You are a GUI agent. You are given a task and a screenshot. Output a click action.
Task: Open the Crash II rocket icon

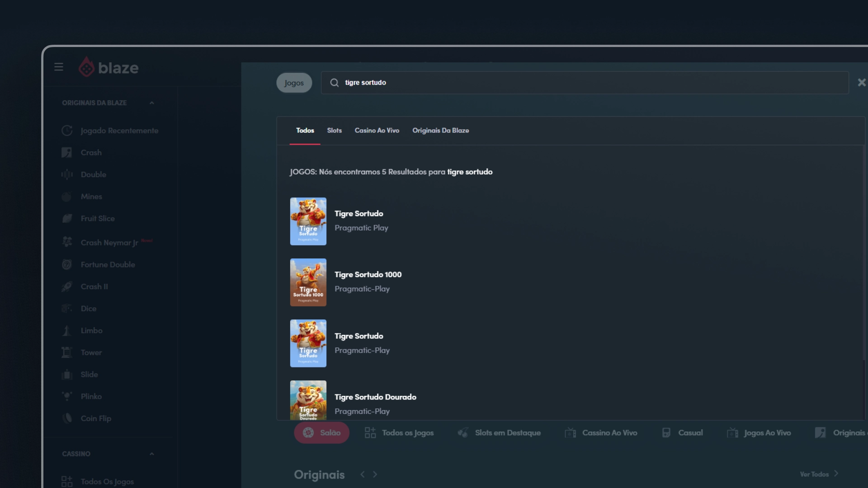(x=67, y=286)
